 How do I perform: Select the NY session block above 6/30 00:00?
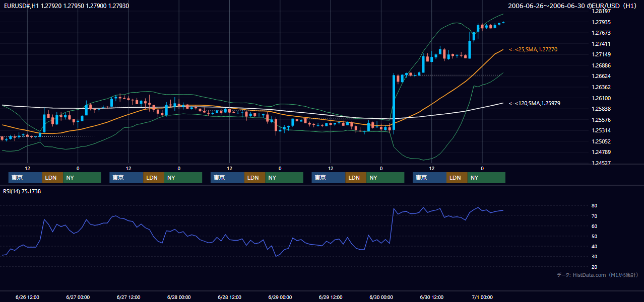(x=385, y=178)
